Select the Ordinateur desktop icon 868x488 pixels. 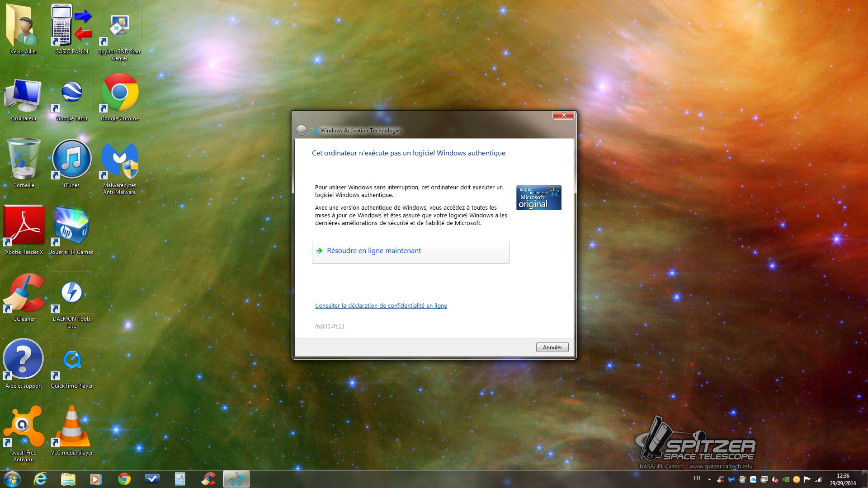pos(24,99)
